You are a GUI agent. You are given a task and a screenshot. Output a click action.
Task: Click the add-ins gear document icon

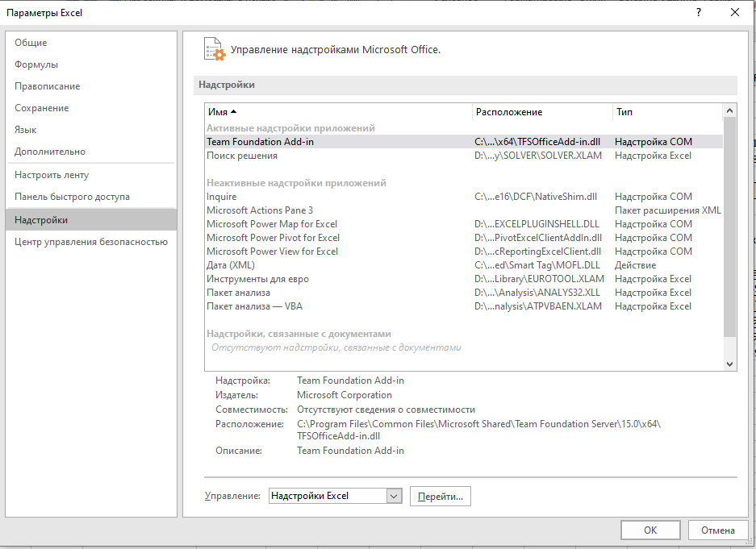point(215,49)
